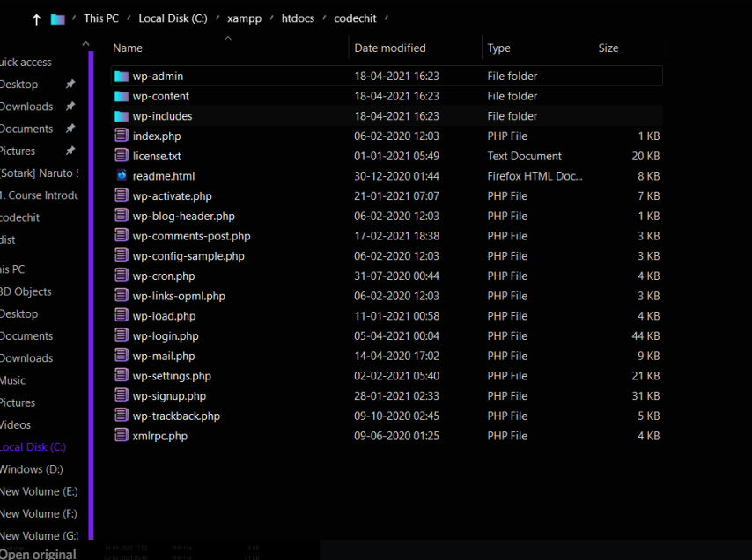752x560 pixels.
Task: Open Quick access in the navigation pane
Action: [x=26, y=63]
